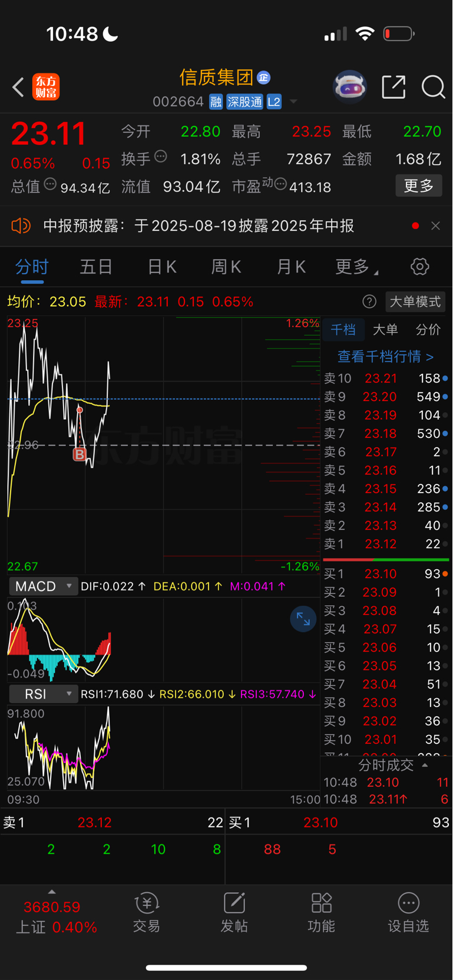
Task: Expand the 上证 index bar arrow
Action: tap(52, 892)
